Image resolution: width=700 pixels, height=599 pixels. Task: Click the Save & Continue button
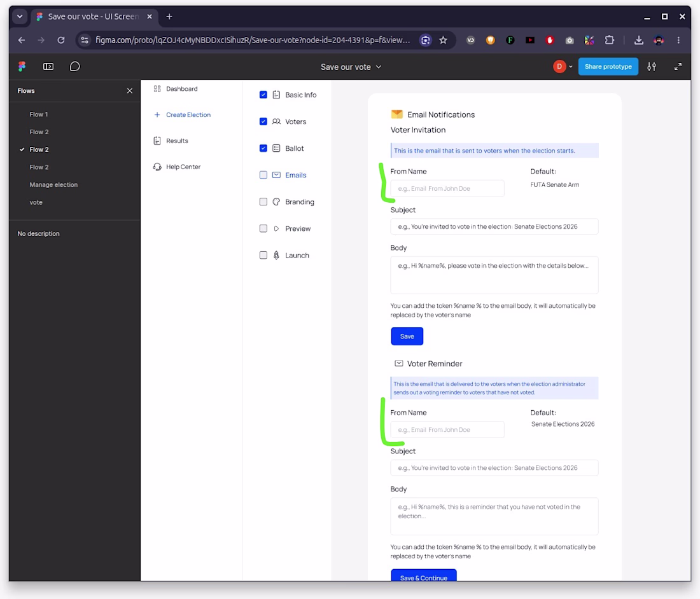[424, 575]
